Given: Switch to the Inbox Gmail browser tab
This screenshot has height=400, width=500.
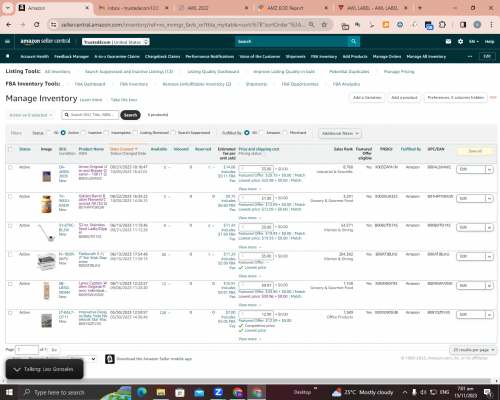Looking at the screenshot, I should (133, 8).
